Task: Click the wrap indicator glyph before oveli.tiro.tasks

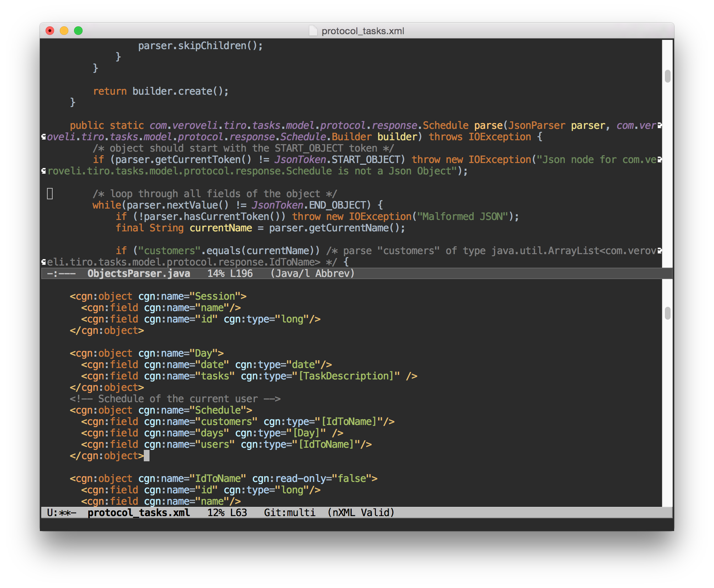Action: pos(43,137)
